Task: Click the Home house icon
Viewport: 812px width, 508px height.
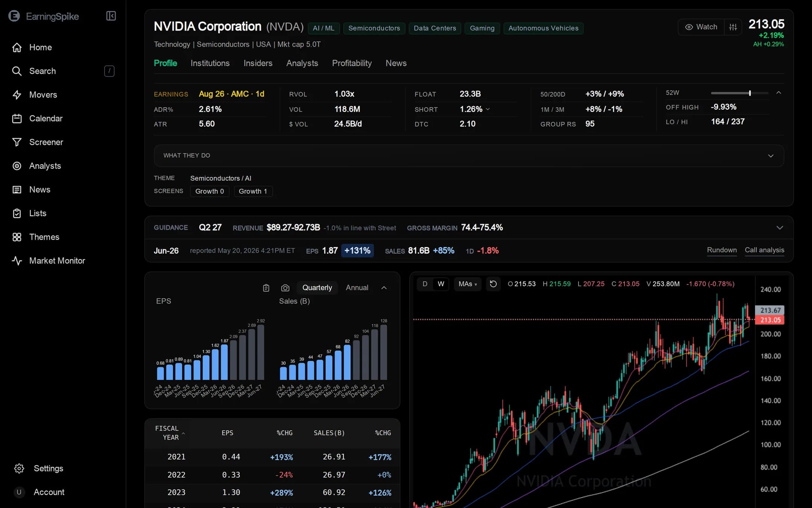Action: pos(17,47)
